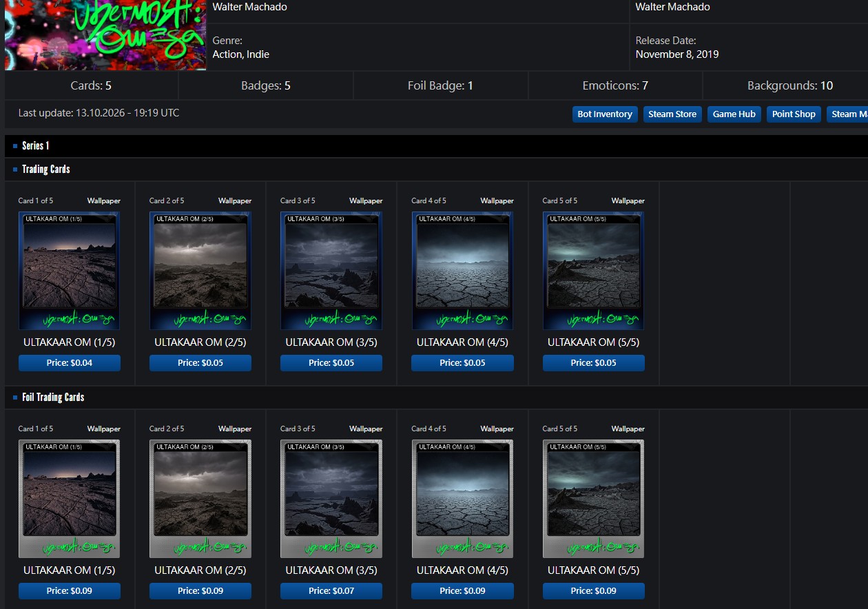Image resolution: width=868 pixels, height=609 pixels.
Task: Open Wallpaper link for regular Card 2 of 5
Action: click(x=235, y=201)
